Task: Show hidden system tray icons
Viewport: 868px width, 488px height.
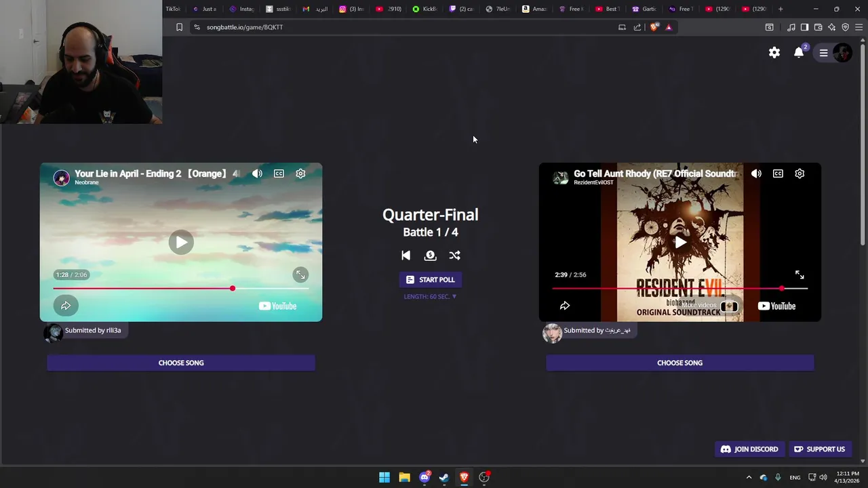Action: tap(750, 477)
